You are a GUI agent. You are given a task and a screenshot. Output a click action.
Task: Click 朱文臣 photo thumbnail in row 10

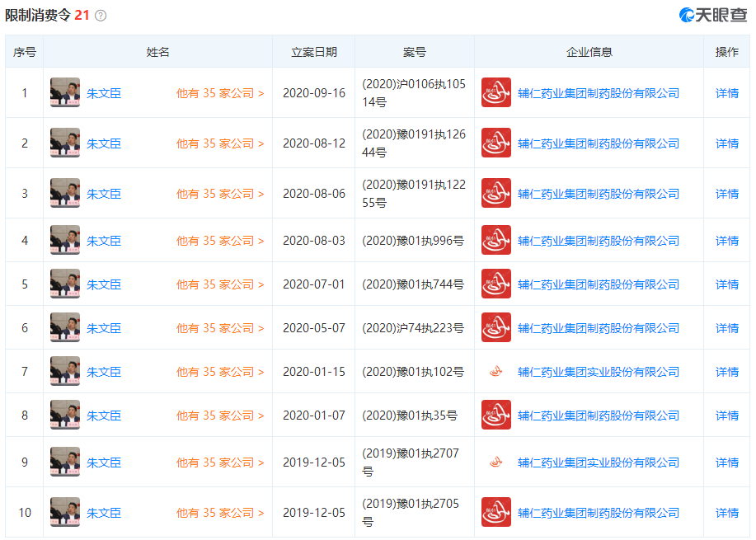[65, 513]
